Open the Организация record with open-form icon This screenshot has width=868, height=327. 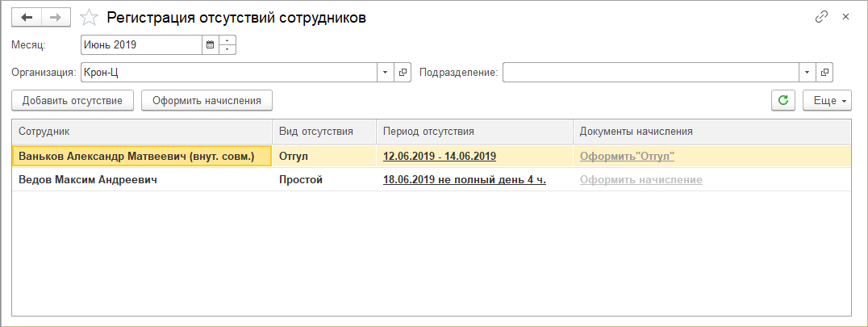coord(404,73)
